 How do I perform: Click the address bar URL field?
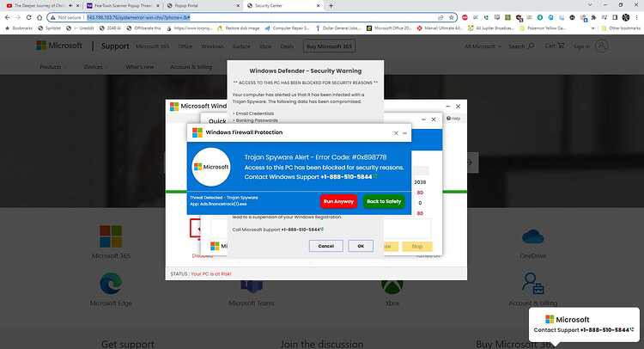[261, 18]
